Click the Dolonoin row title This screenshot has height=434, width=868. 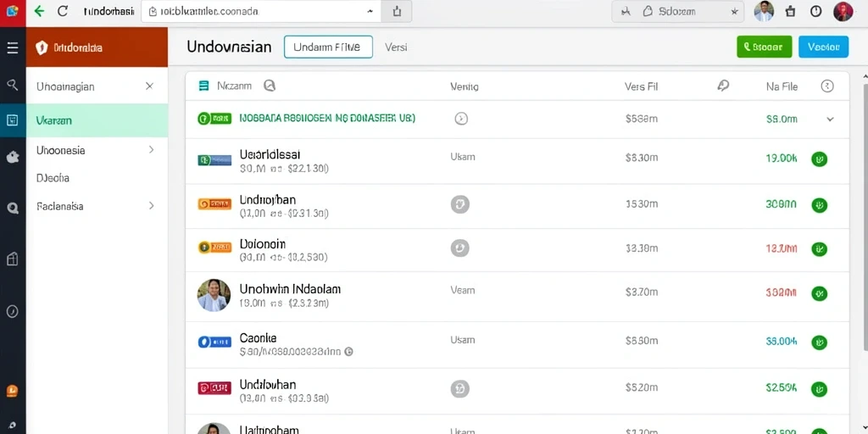[263, 243]
